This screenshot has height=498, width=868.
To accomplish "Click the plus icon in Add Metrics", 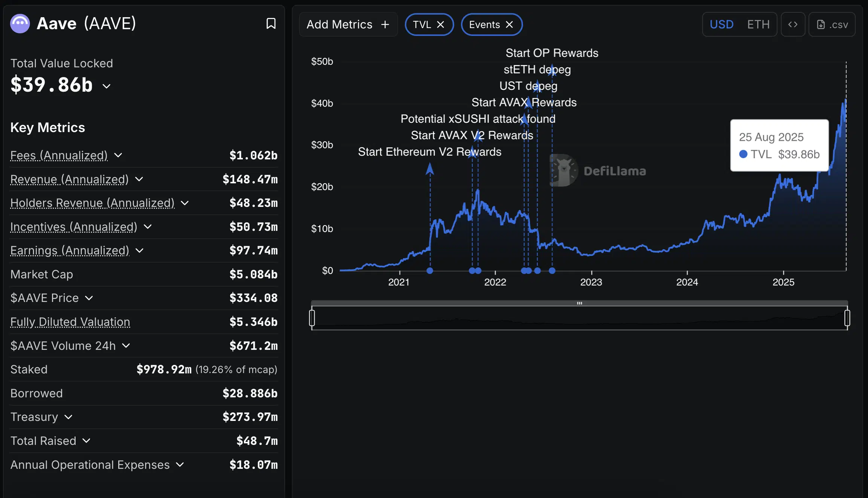I will point(385,25).
